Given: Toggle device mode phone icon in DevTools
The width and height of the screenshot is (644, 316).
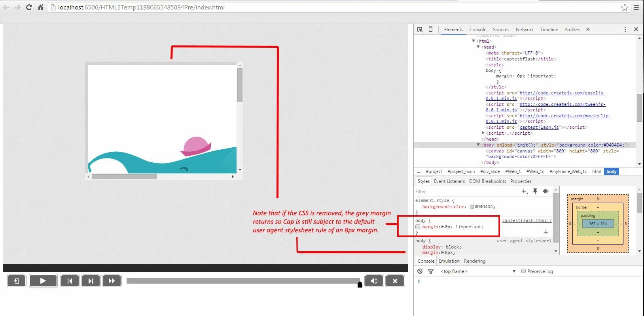Looking at the screenshot, I should click(x=431, y=30).
